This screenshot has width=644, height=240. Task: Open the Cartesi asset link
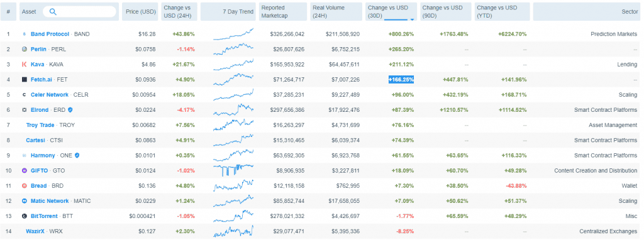(x=35, y=140)
